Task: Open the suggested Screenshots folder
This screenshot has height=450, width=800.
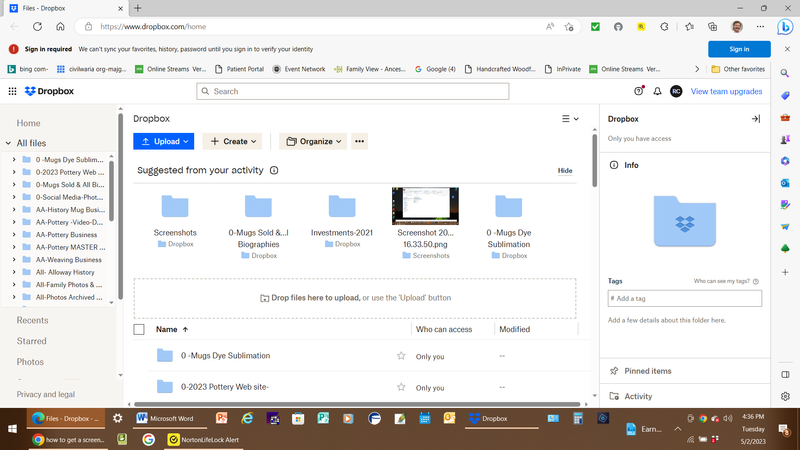Action: (x=175, y=207)
